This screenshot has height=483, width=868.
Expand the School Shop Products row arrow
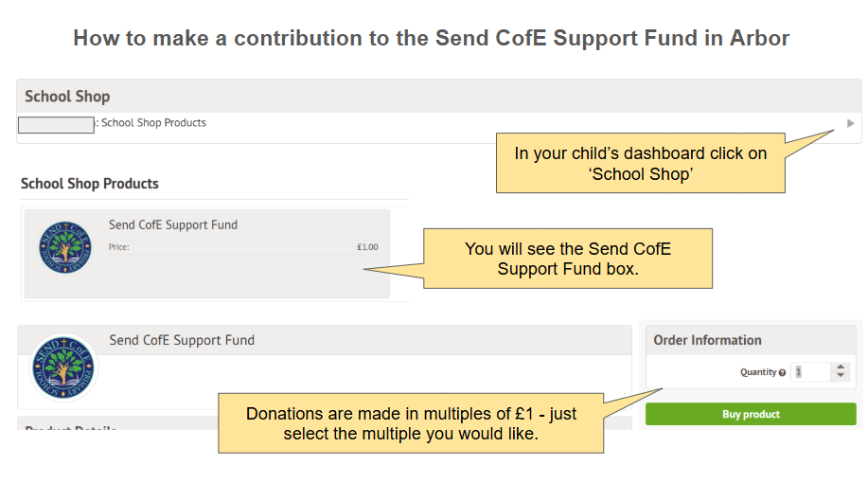click(850, 123)
